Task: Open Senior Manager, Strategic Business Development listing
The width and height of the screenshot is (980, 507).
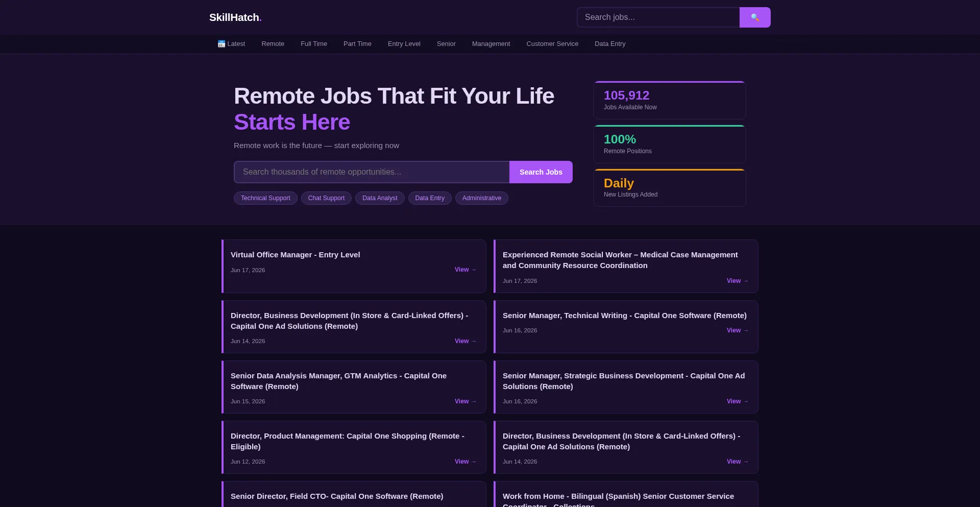Action: (x=624, y=381)
